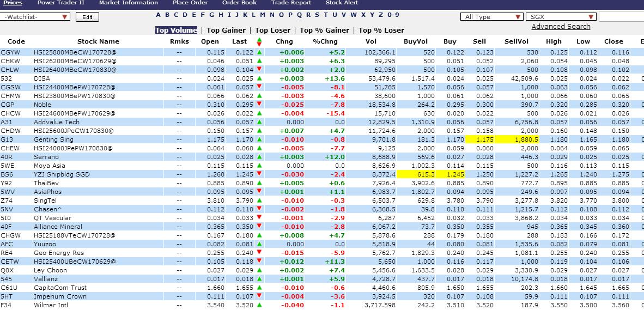
Task: Click the up/down arrow column header icon
Action: pyautogui.click(x=259, y=41)
